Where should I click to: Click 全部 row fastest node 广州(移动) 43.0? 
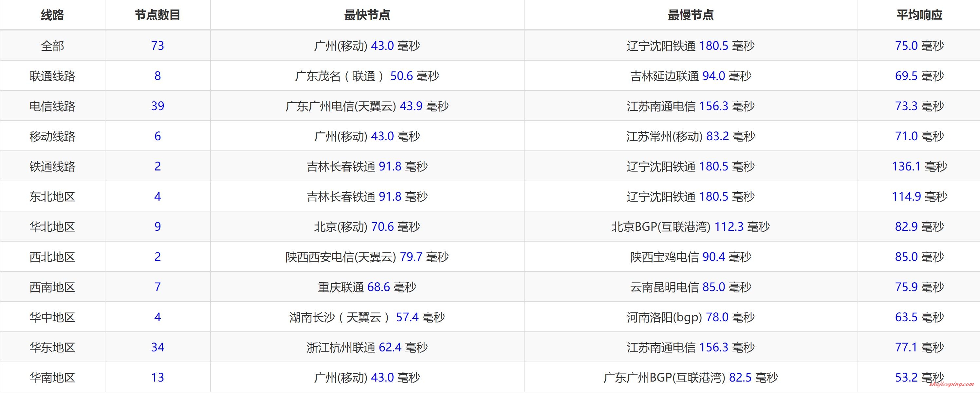[x=367, y=46]
